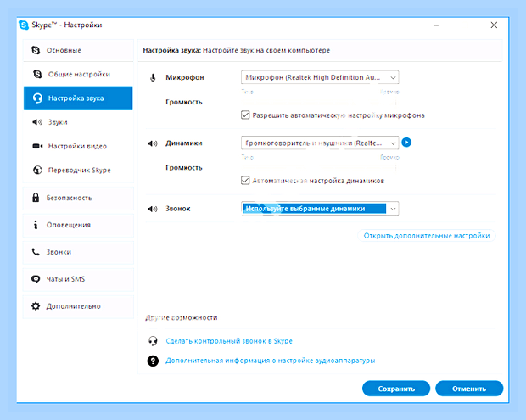Click the speakers Громкость slider
Image resolution: width=526 pixels, height=420 pixels.
[320, 167]
